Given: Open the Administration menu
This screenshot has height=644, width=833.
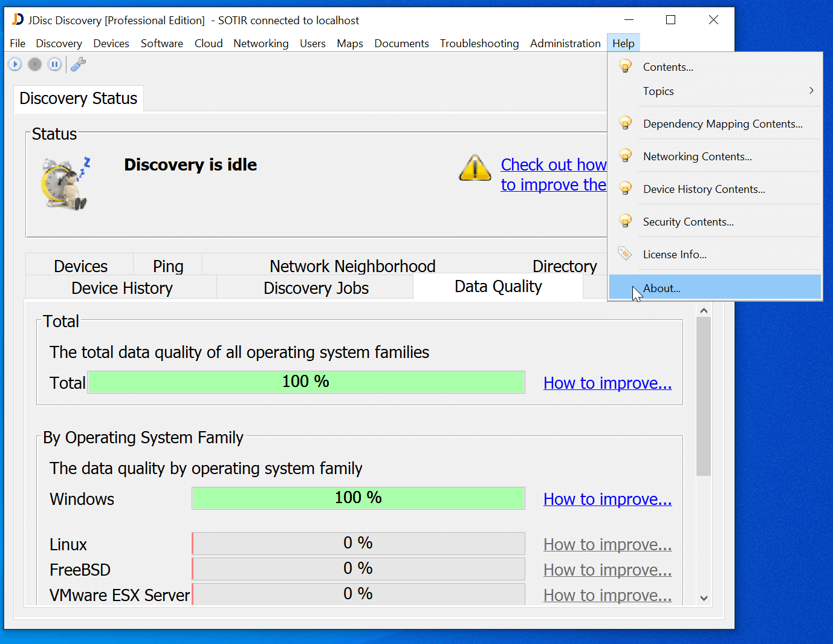Looking at the screenshot, I should [565, 43].
